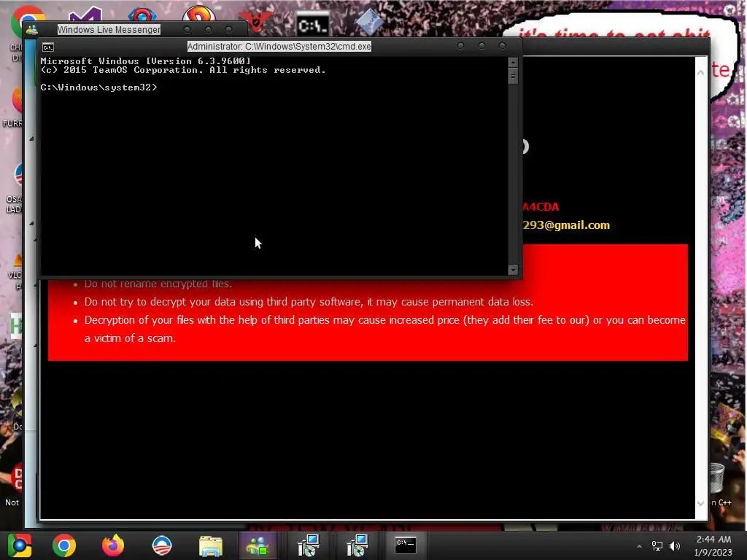
Task: Open File Explorer from the taskbar
Action: (211, 545)
